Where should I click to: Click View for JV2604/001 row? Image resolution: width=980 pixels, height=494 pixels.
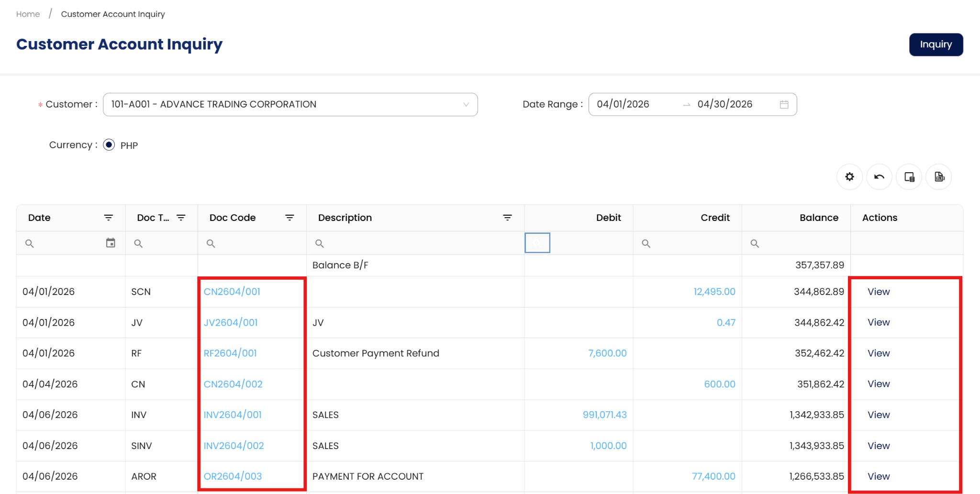[879, 322]
